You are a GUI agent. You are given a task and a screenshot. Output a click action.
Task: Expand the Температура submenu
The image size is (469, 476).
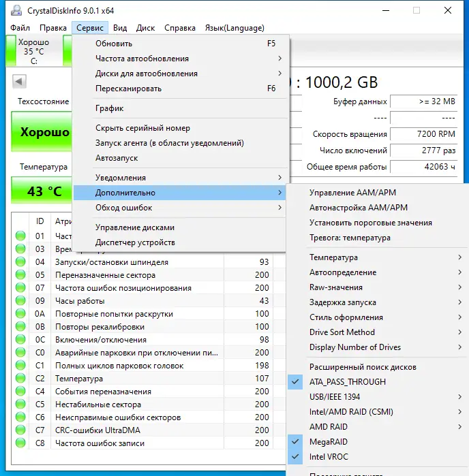377,257
